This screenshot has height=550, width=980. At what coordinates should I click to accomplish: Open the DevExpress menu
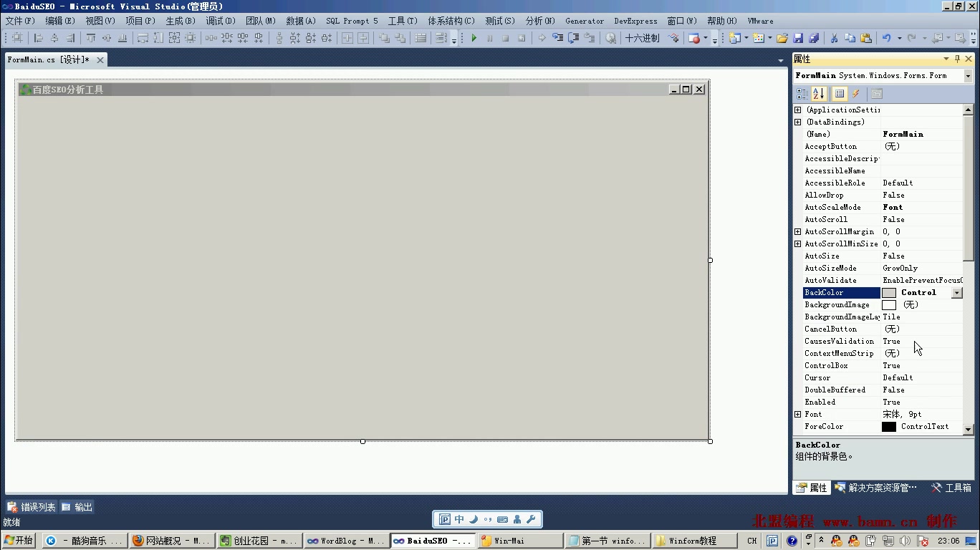pyautogui.click(x=635, y=21)
